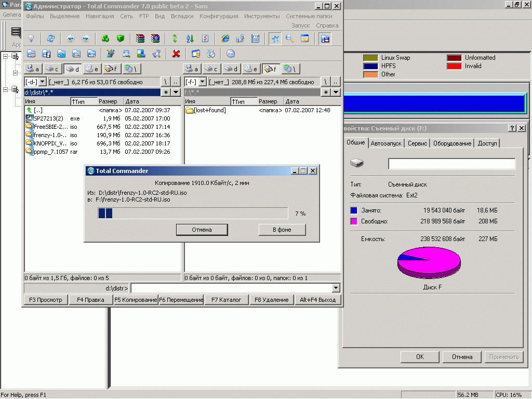This screenshot has width=532, height=399.
Task: Click the F5 Копирование button
Action: [x=136, y=300]
